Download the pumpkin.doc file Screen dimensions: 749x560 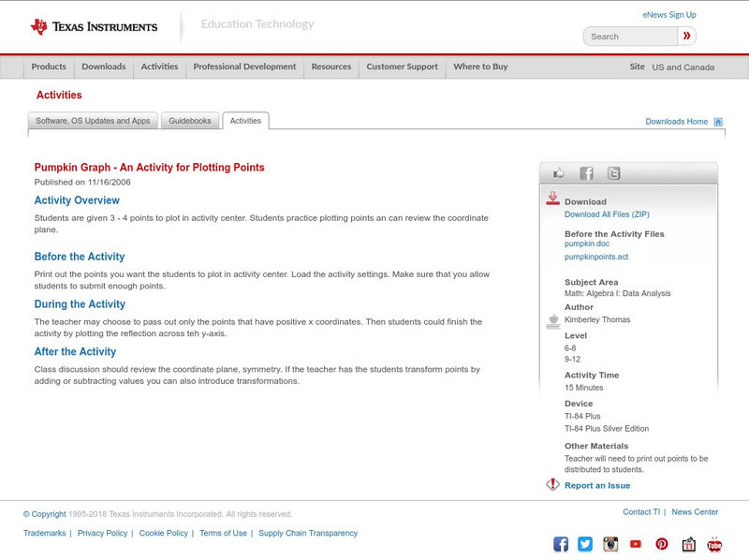tap(587, 243)
